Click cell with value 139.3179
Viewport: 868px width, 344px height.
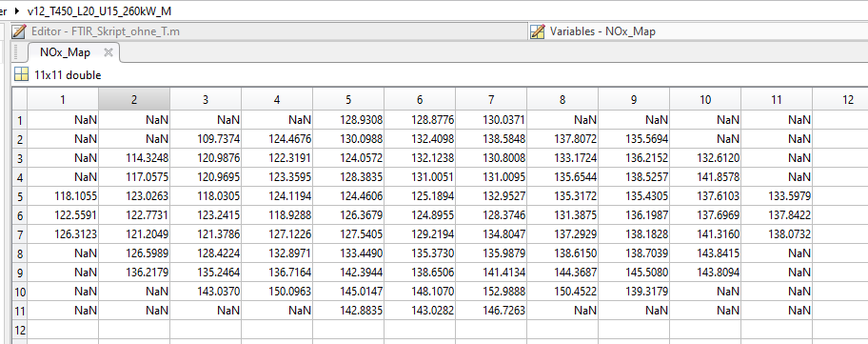(634, 292)
